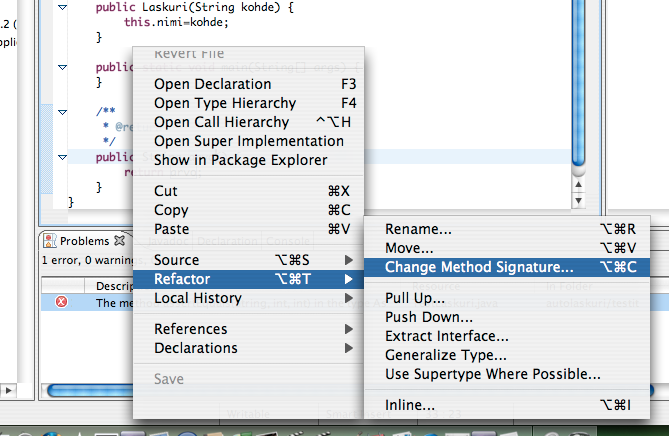The image size is (669, 436).
Task: Open the Declarations submenu
Action: pos(249,348)
